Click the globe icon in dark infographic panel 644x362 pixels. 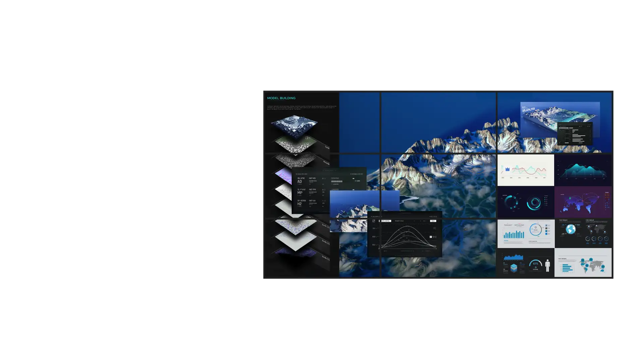(x=570, y=229)
